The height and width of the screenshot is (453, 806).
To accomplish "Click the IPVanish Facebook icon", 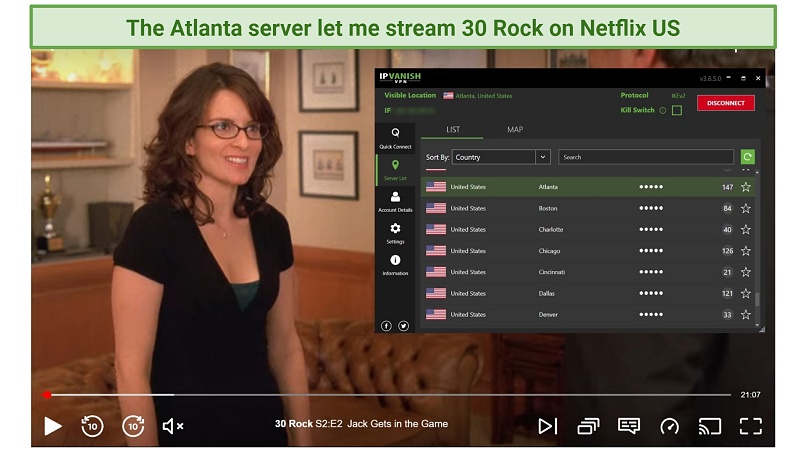I will (x=386, y=326).
